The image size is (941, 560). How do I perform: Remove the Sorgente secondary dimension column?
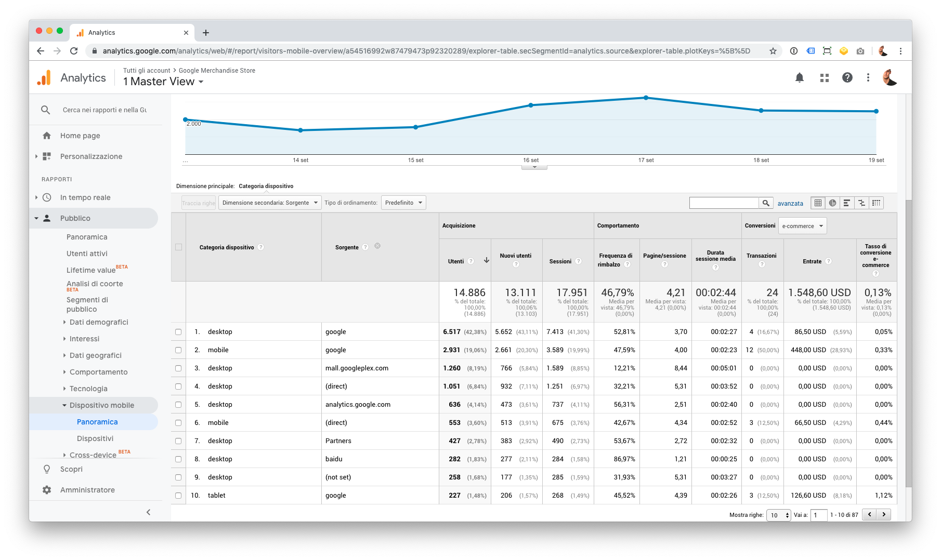tap(377, 246)
